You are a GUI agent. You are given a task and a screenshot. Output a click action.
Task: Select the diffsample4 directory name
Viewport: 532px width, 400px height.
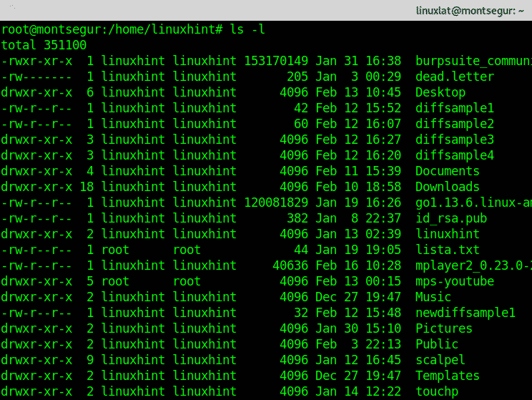tap(455, 155)
